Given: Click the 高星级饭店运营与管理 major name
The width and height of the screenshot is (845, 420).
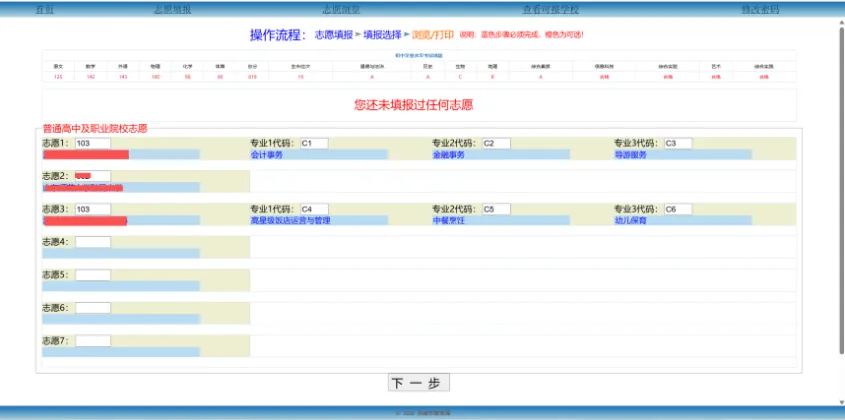Looking at the screenshot, I should pyautogui.click(x=290, y=221).
